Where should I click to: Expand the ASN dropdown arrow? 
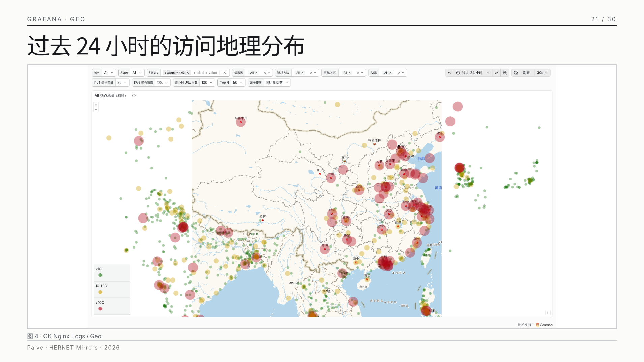pos(403,73)
